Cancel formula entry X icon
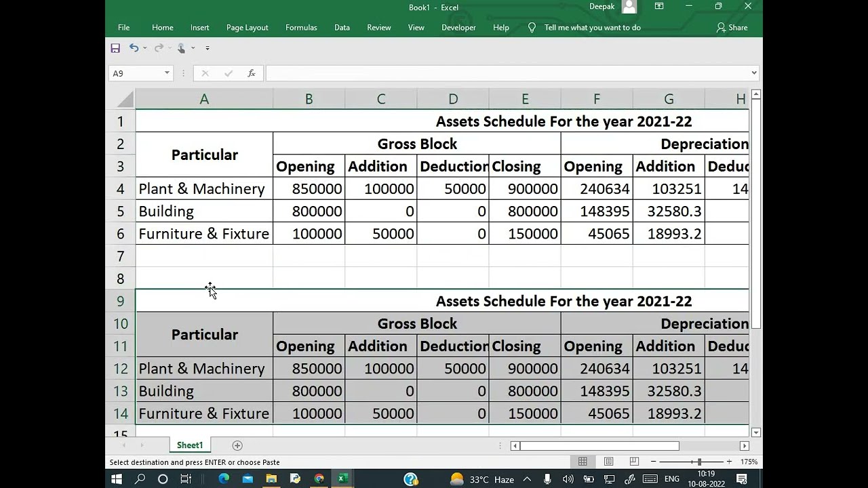868x488 pixels. (205, 73)
